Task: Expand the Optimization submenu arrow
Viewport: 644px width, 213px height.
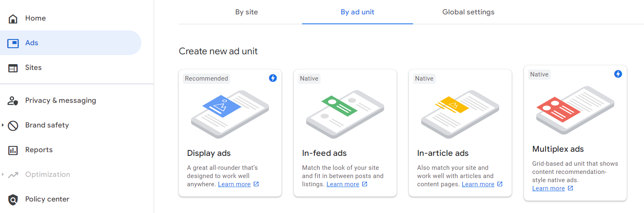Action: point(3,174)
